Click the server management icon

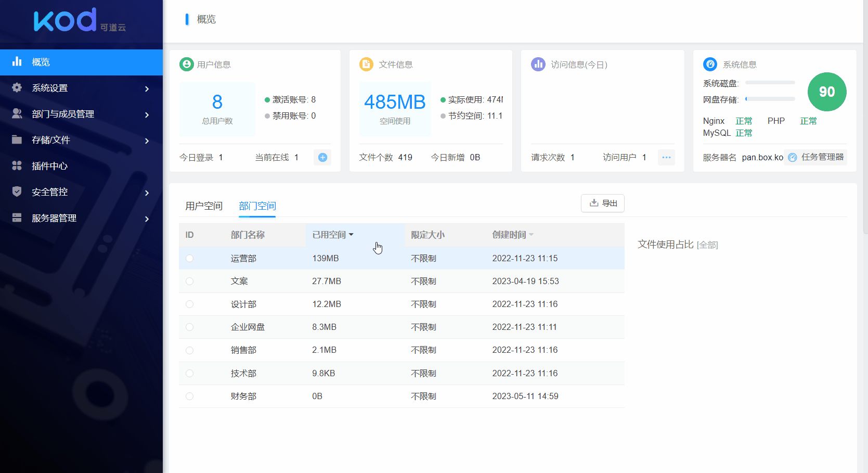coord(17,218)
